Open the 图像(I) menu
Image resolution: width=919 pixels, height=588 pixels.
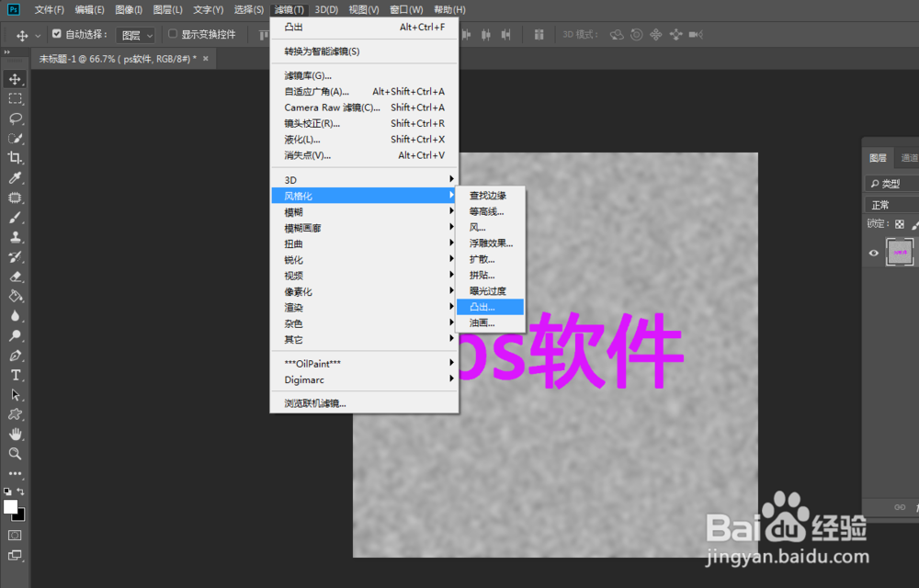(129, 9)
